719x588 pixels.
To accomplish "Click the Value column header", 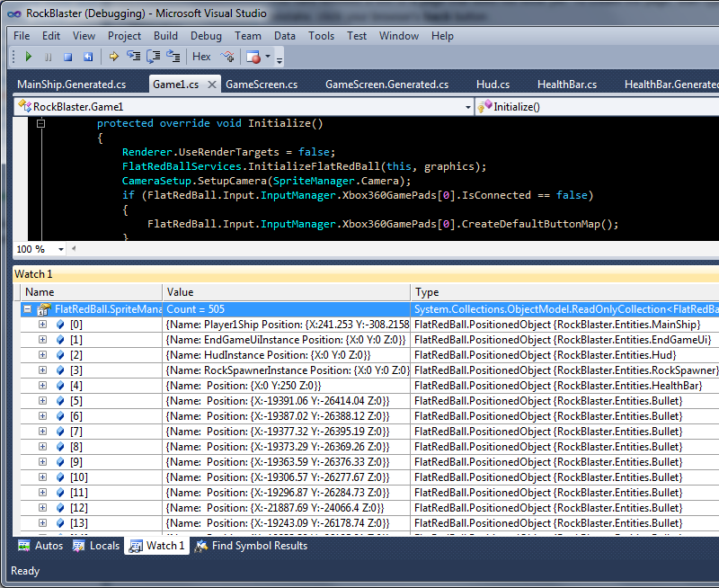I will click(286, 292).
